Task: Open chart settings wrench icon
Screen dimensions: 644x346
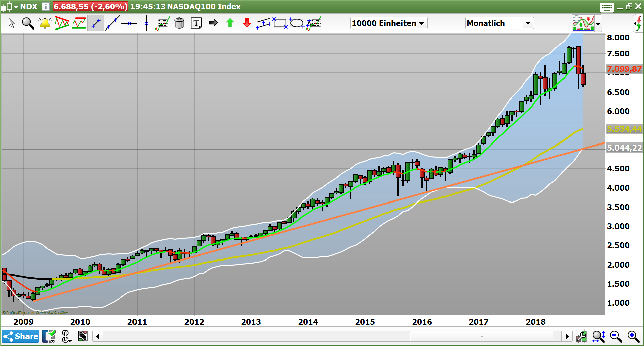Action: (x=581, y=336)
